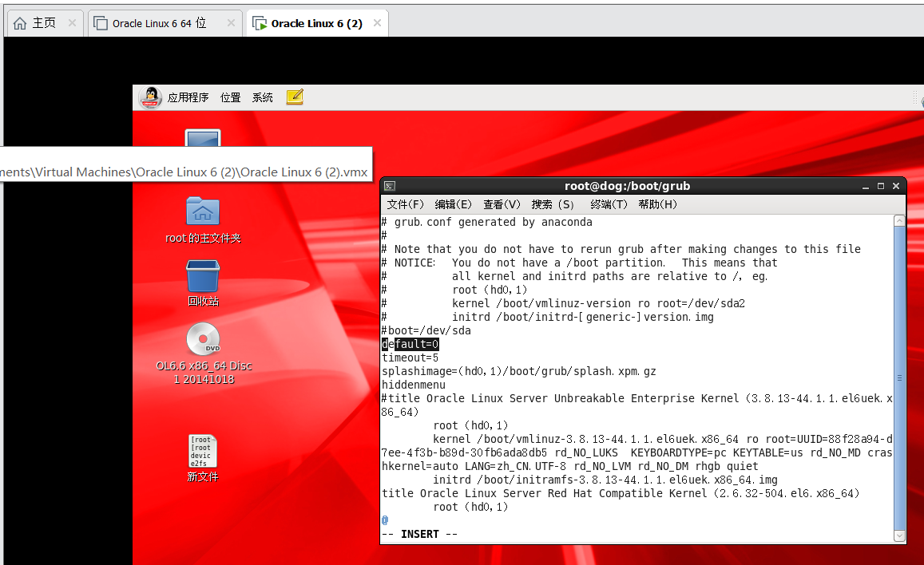
Task: Click the kernel /boot/vmlinuz-3.8.13 line
Action: (x=637, y=452)
